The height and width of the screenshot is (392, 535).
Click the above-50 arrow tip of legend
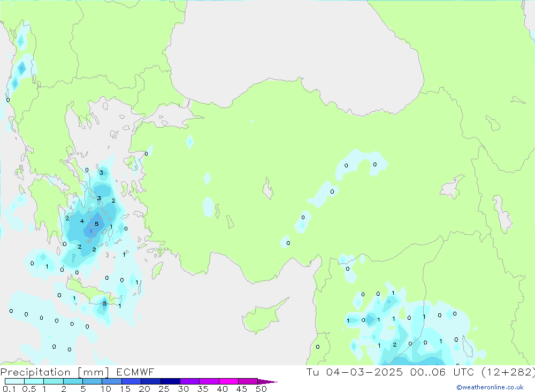coord(267,382)
